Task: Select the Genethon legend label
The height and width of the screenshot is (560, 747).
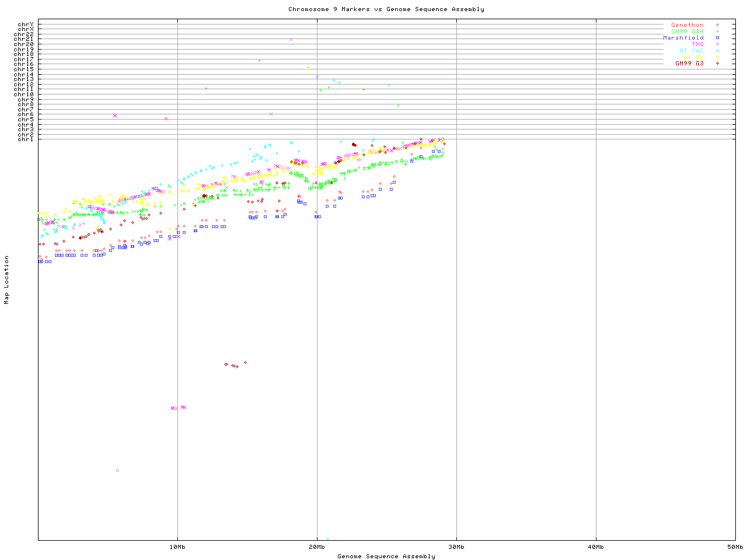Action: tap(687, 25)
